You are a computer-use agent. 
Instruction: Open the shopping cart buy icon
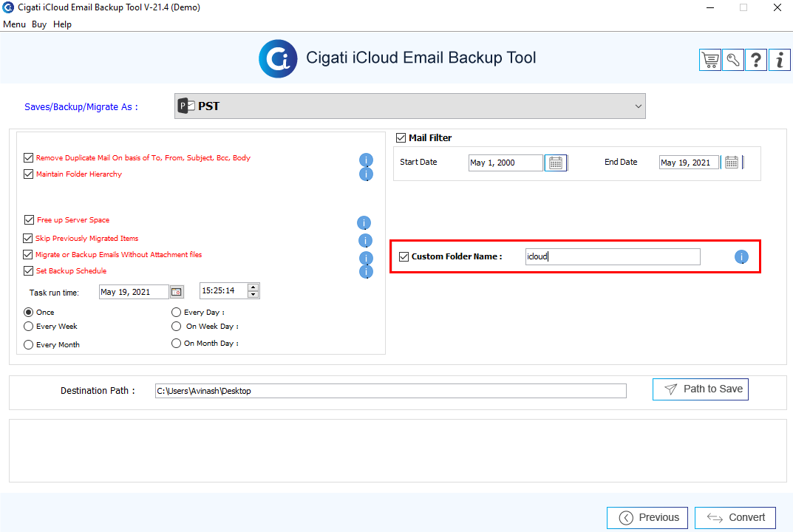pos(710,60)
